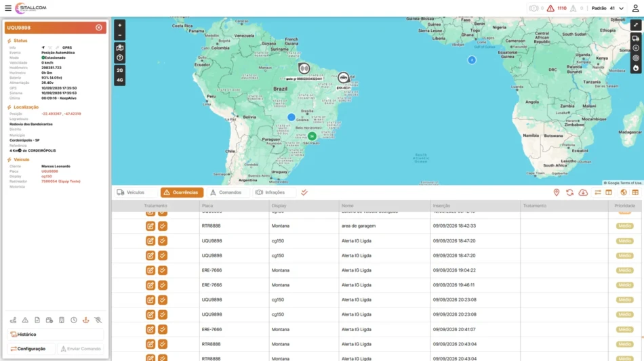Select the green cluster marker near São Paulo

pos(312,136)
